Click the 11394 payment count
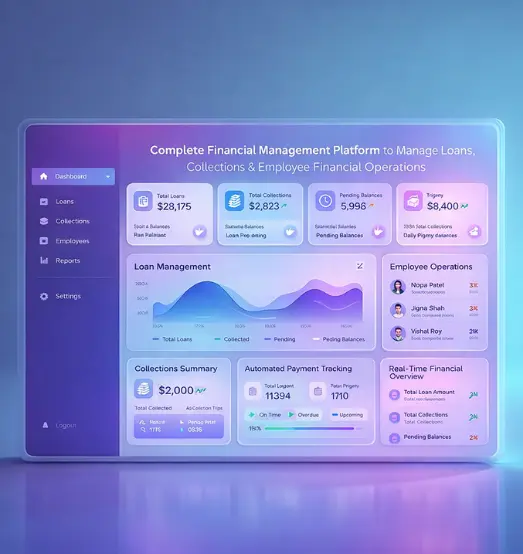The height and width of the screenshot is (554, 523). 278,396
